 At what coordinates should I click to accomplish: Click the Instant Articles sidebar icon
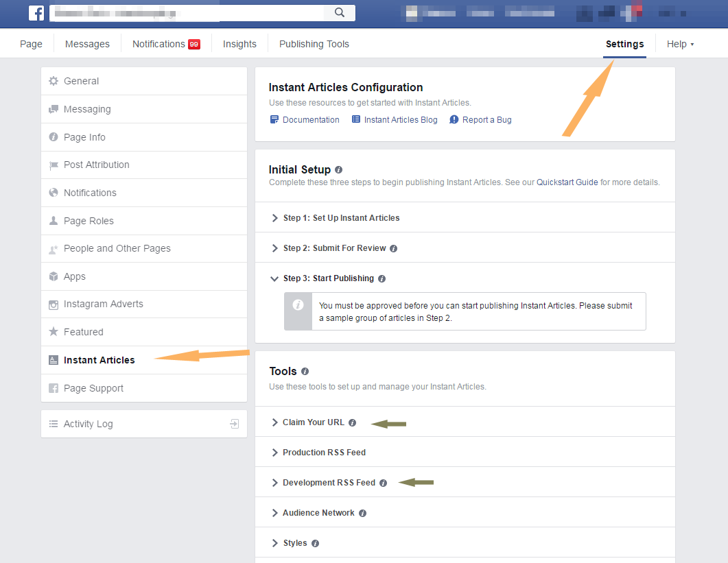54,360
